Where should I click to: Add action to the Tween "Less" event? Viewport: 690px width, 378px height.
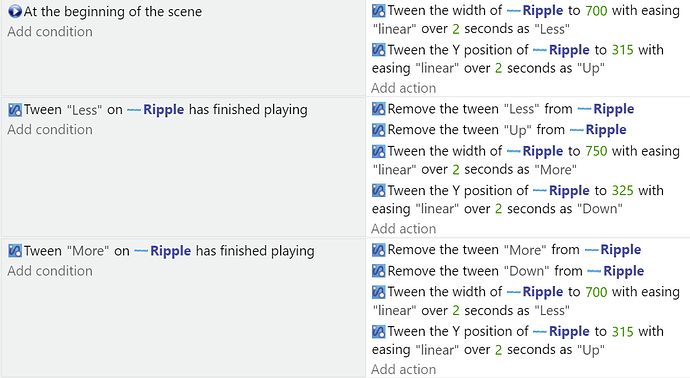[x=404, y=229]
